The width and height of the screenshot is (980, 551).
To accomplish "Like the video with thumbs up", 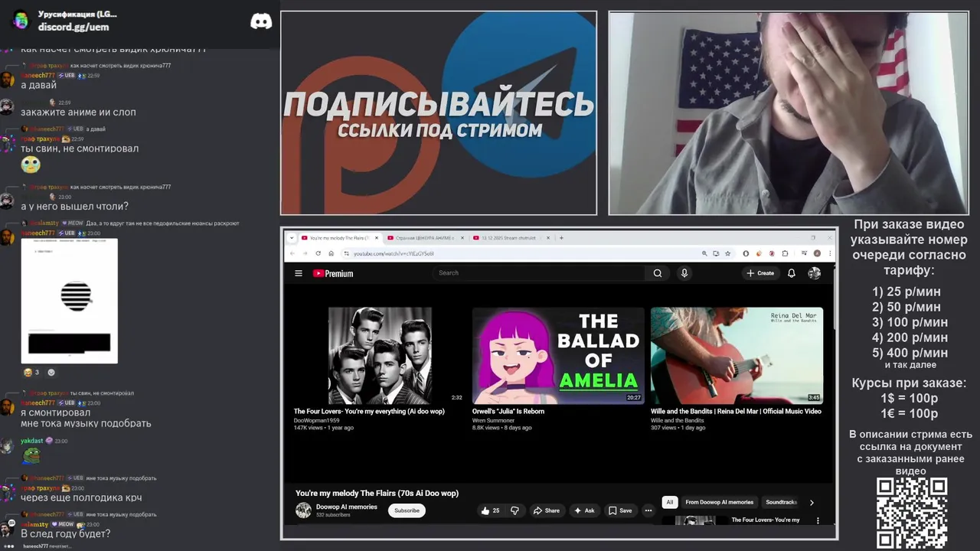I will [490, 510].
